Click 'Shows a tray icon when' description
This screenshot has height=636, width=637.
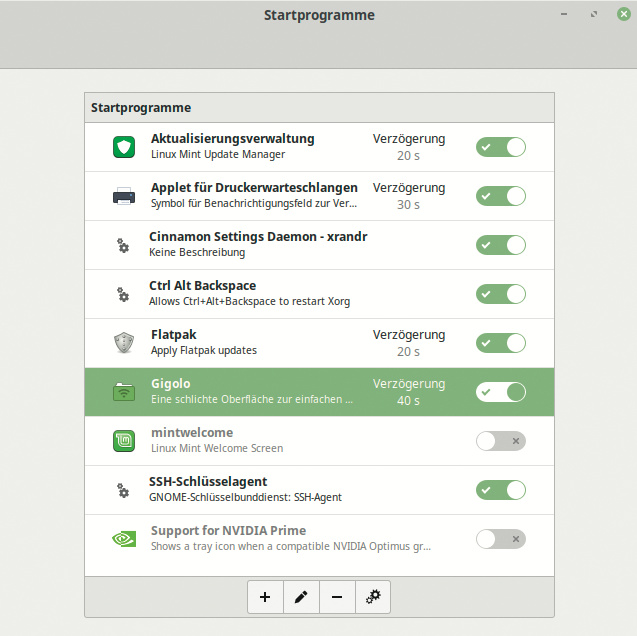[291, 547]
